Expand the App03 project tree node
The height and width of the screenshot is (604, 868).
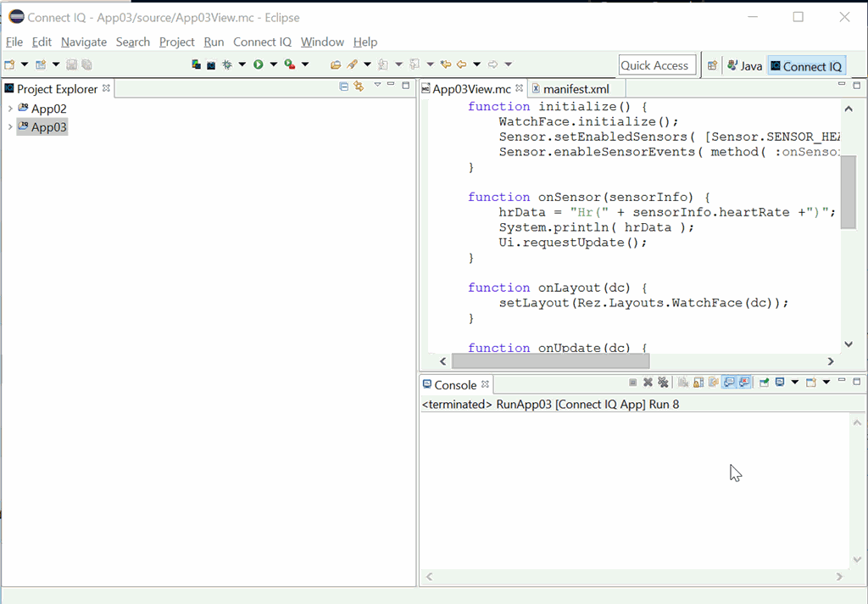click(10, 127)
